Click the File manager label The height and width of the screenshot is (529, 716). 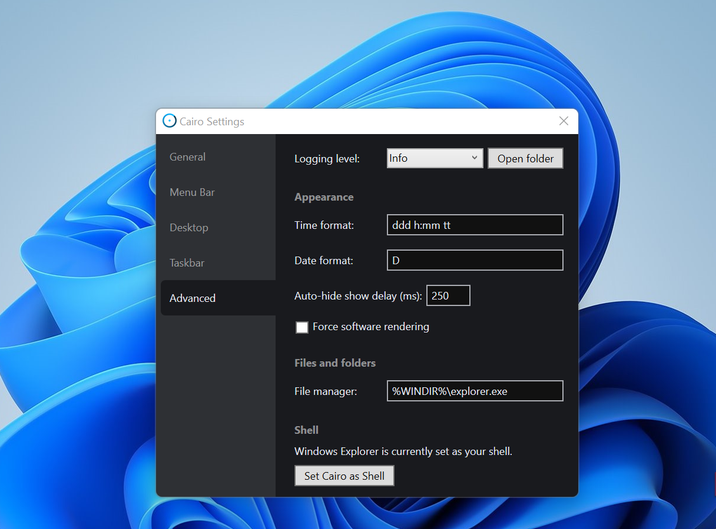326,391
